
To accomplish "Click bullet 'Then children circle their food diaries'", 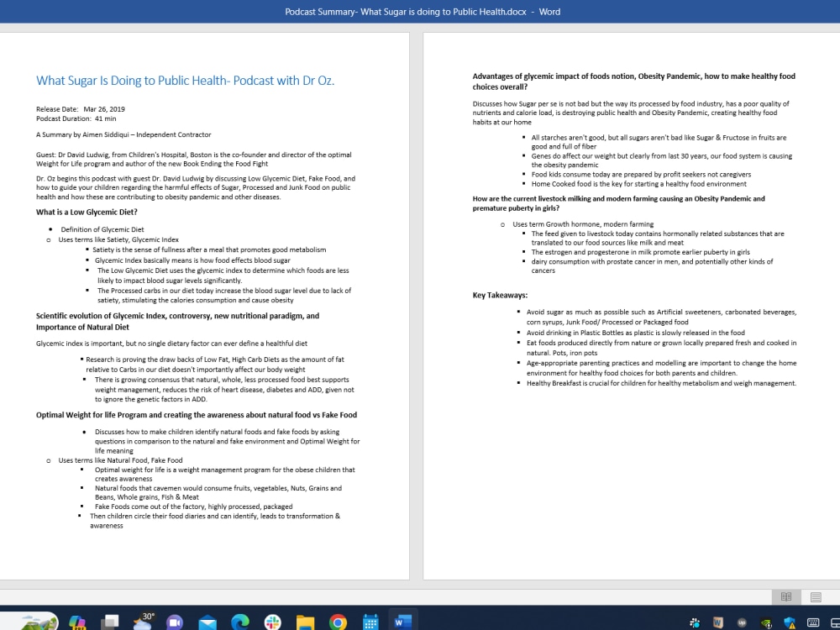I will [x=215, y=521].
